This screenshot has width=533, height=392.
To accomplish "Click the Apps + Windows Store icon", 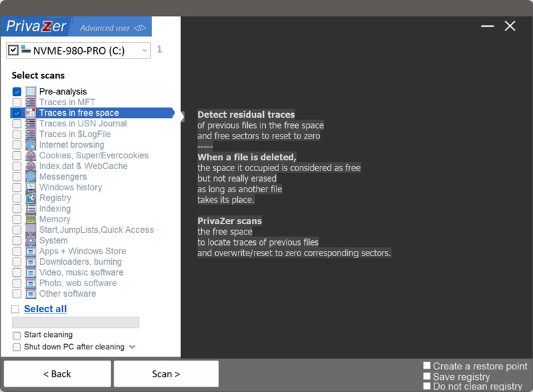I will pyautogui.click(x=31, y=251).
